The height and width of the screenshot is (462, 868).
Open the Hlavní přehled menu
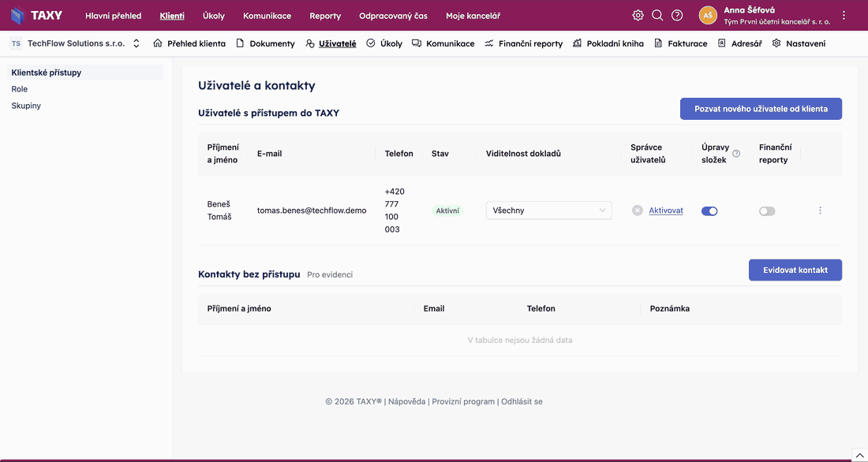pyautogui.click(x=114, y=16)
